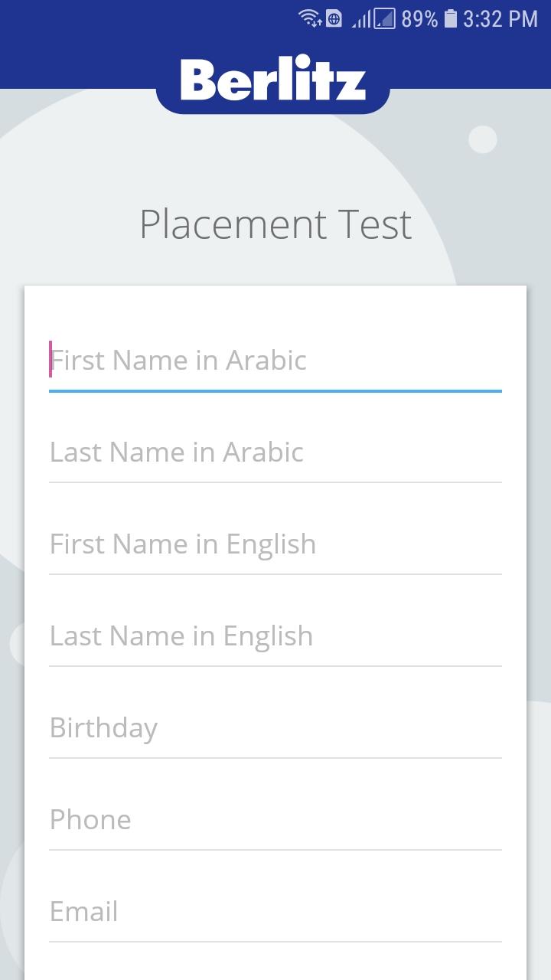Tap the Placement Test heading
The height and width of the screenshot is (980, 551).
(275, 224)
